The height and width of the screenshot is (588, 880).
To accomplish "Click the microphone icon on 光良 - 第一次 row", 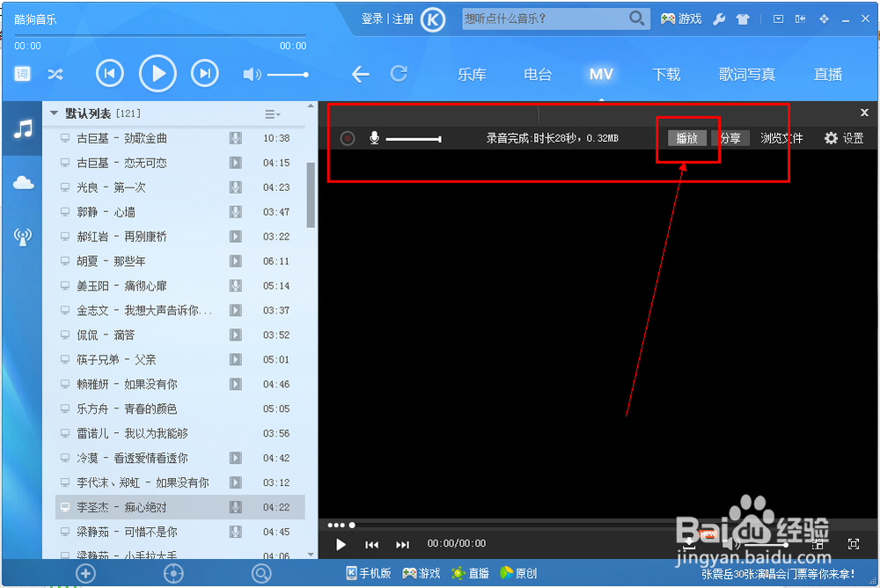I will click(236, 187).
